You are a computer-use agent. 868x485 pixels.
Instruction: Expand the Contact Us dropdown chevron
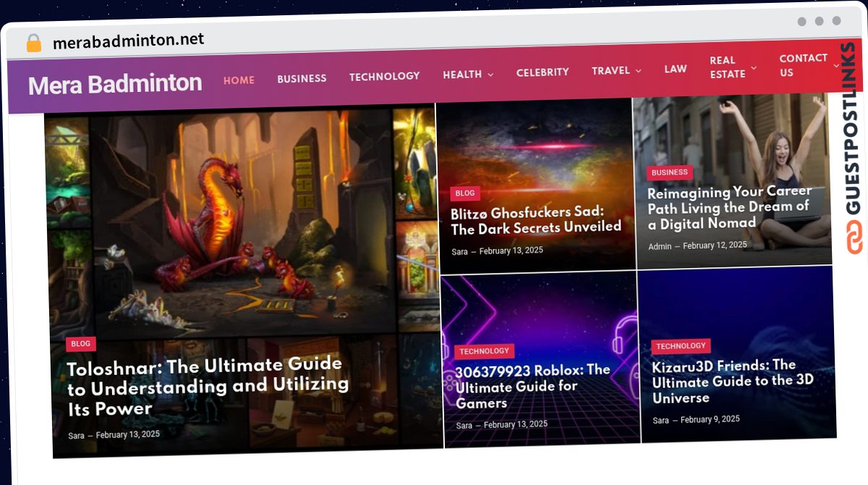pyautogui.click(x=836, y=66)
